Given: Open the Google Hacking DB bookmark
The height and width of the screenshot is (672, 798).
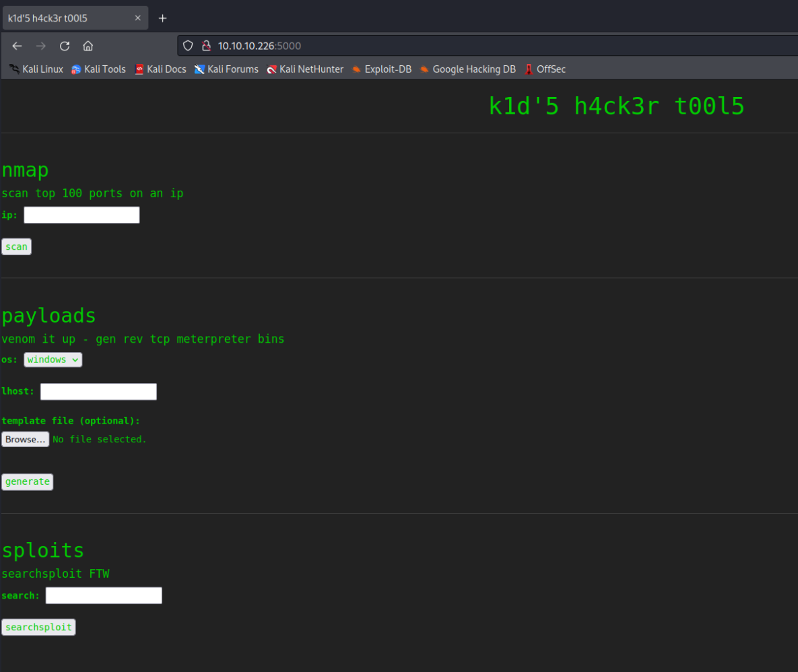Looking at the screenshot, I should tap(467, 69).
